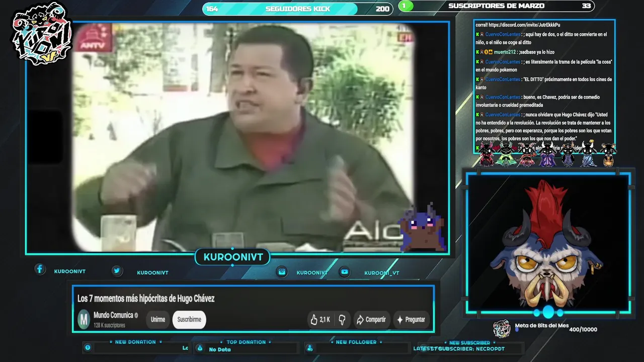Click the Seguidores Kick progress bar
The height and width of the screenshot is (362, 644).
click(x=297, y=9)
